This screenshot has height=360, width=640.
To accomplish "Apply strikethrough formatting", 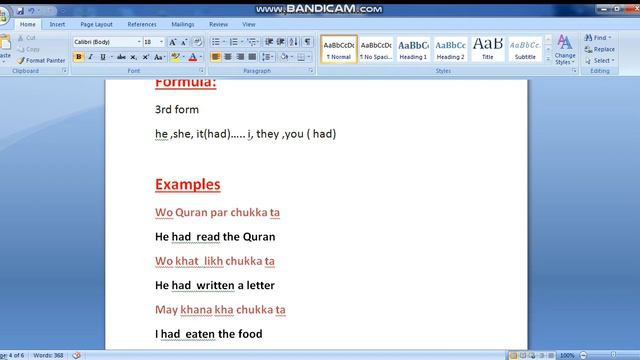I will pos(121,57).
